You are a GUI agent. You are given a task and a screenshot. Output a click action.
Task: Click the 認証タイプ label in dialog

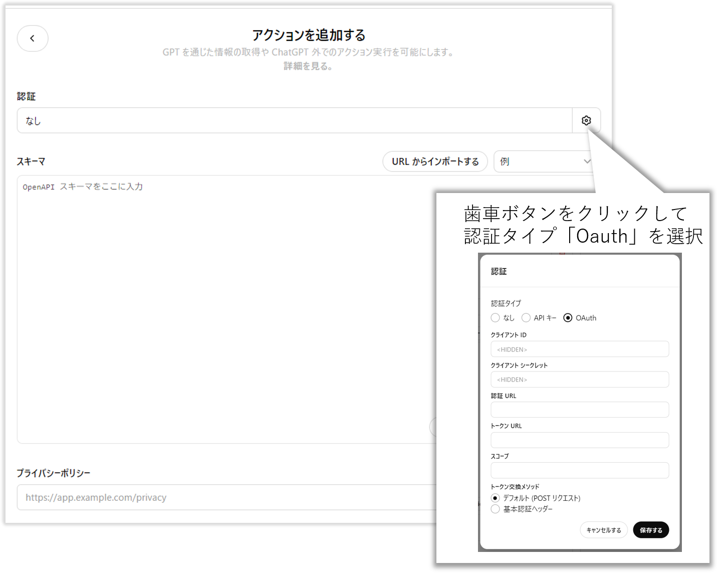(x=506, y=303)
